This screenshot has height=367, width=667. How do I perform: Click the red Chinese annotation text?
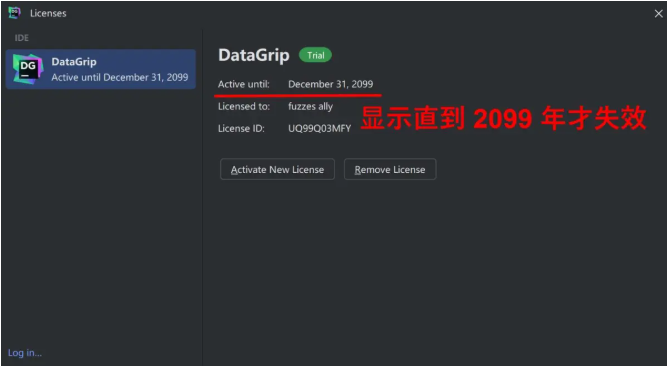504,118
